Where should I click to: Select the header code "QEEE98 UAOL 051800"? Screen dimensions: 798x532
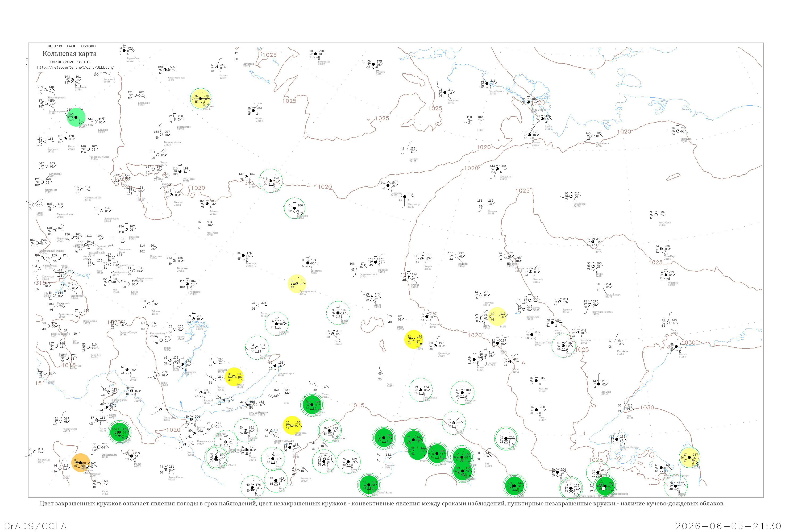72,46
